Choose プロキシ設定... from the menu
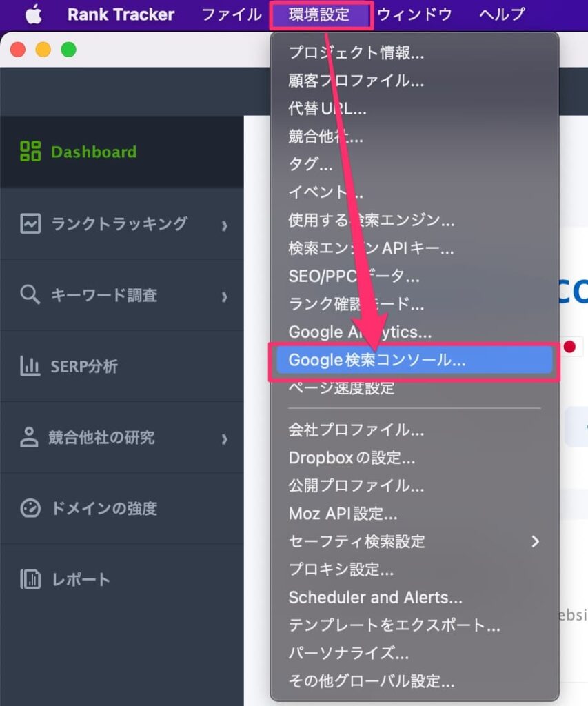 [x=414, y=569]
